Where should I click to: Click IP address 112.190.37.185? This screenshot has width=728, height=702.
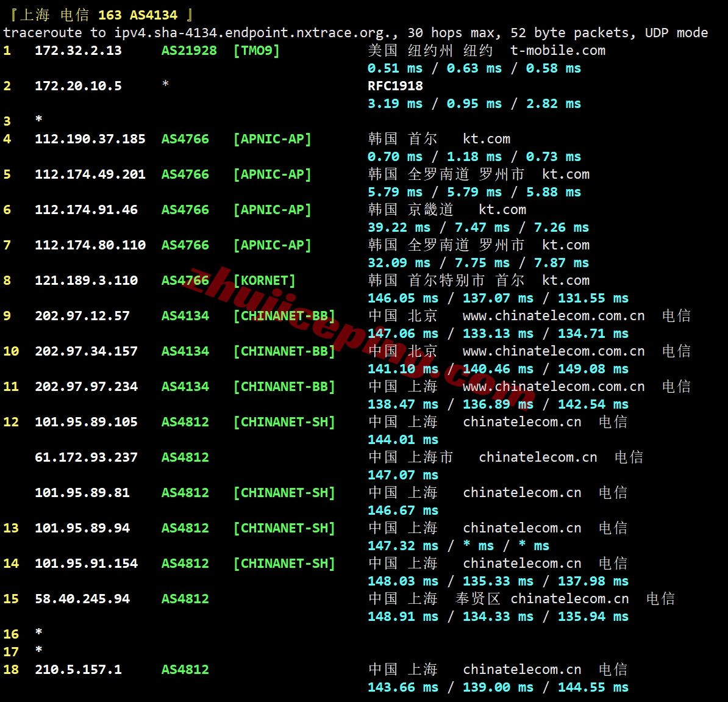90,139
